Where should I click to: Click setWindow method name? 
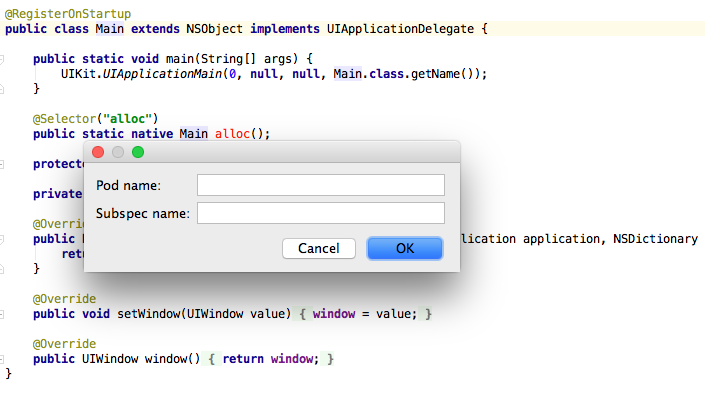pos(148,313)
